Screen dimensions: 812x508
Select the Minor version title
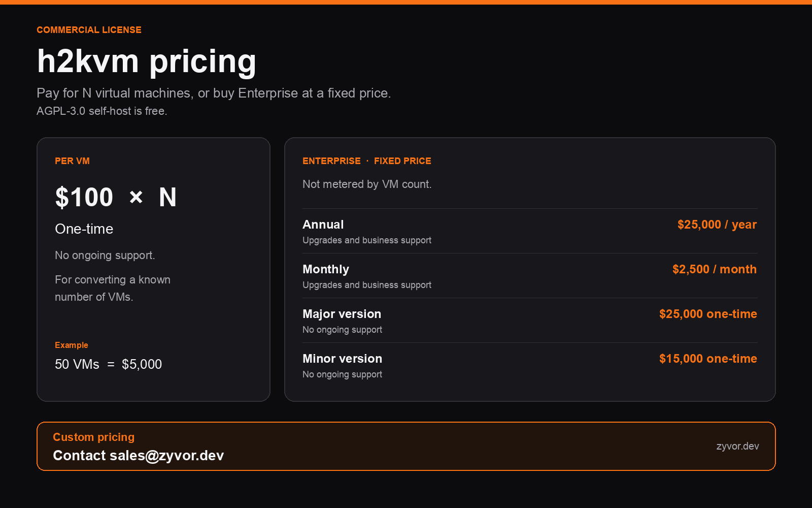click(343, 359)
